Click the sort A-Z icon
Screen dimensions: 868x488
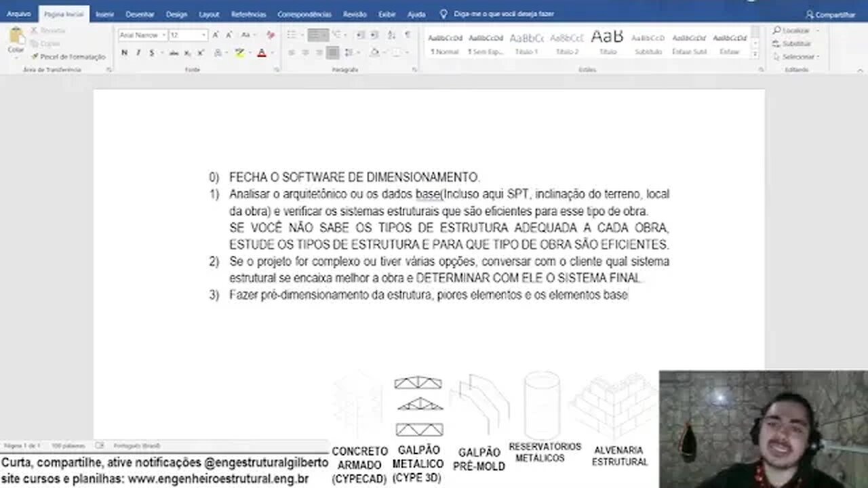pos(391,35)
